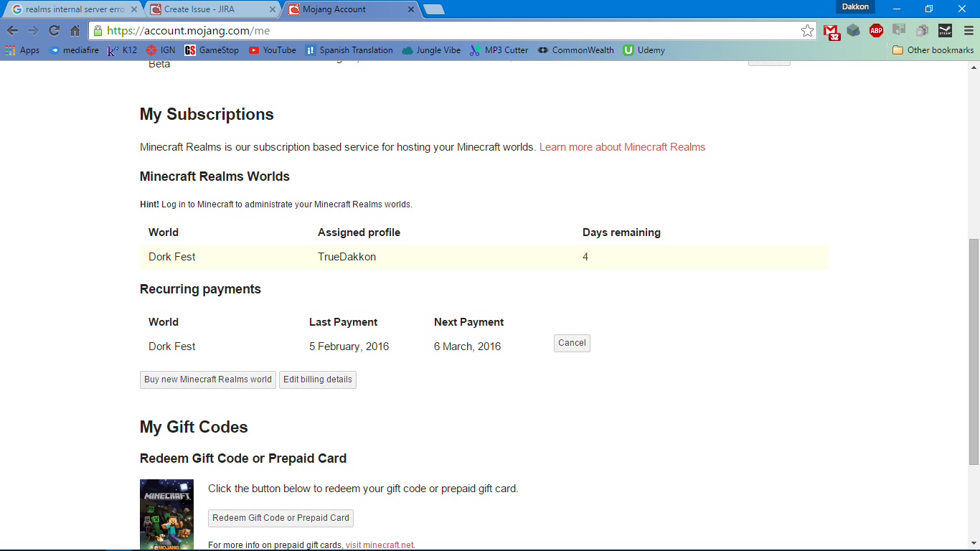Click the Days remaining column header
The image size is (980, 551).
[621, 232]
